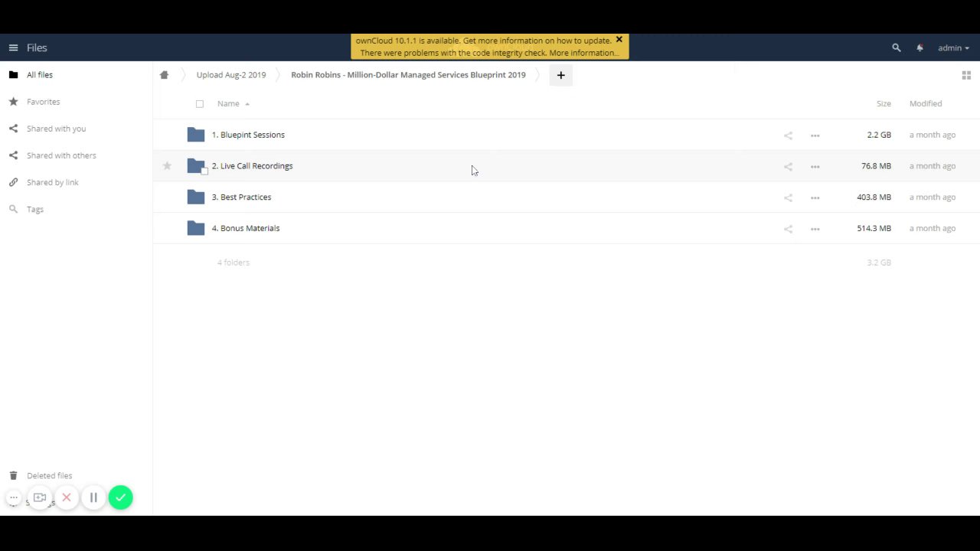This screenshot has width=980, height=551.
Task: Dismiss the yellow update notification
Action: pyautogui.click(x=619, y=40)
